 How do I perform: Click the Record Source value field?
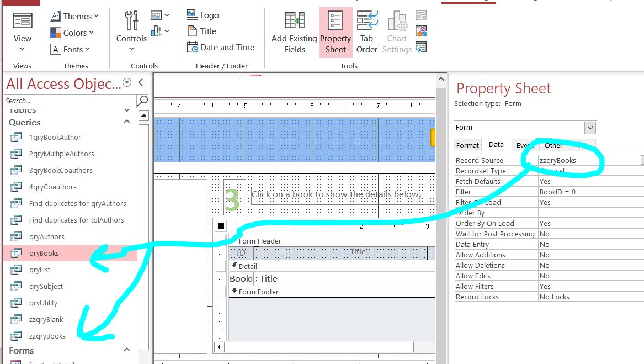(589, 160)
